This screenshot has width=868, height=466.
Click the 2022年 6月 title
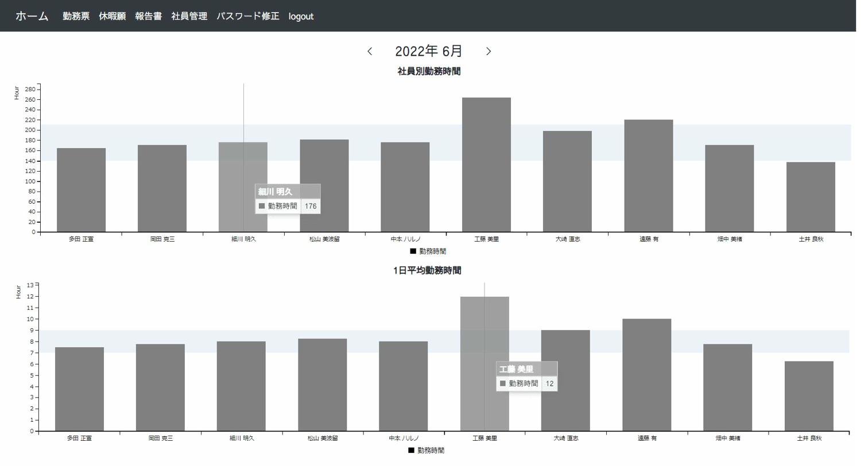coord(428,51)
